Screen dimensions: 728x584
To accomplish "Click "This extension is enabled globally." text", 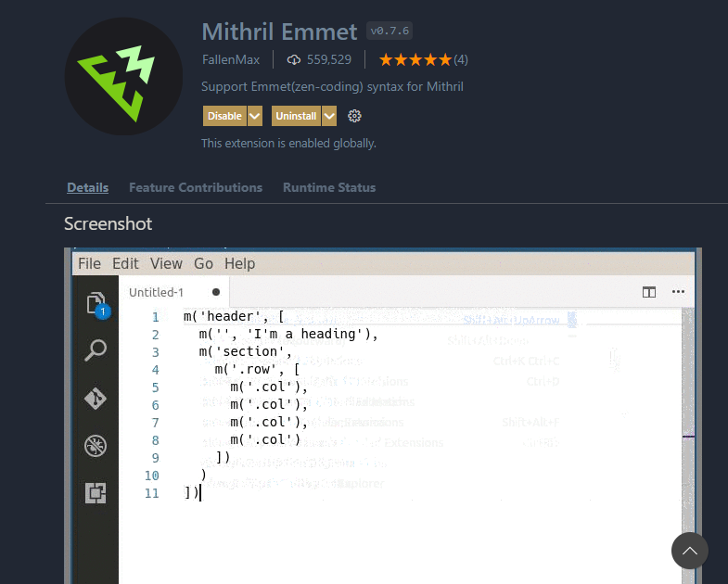I will pyautogui.click(x=288, y=144).
